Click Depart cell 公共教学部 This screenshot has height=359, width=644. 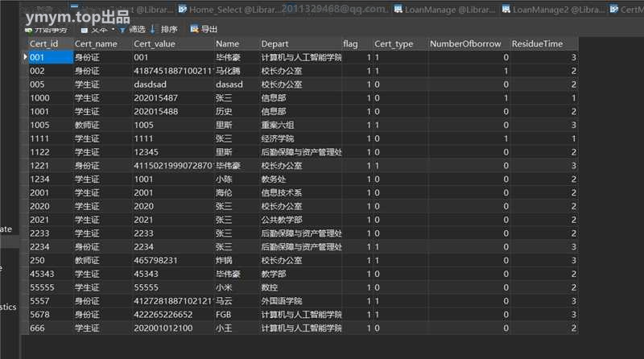300,220
